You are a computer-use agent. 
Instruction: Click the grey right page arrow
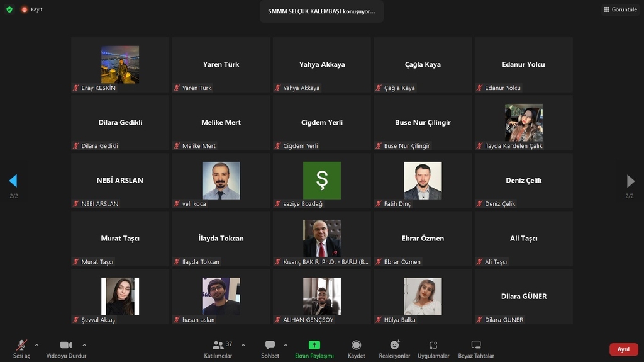[x=630, y=181]
